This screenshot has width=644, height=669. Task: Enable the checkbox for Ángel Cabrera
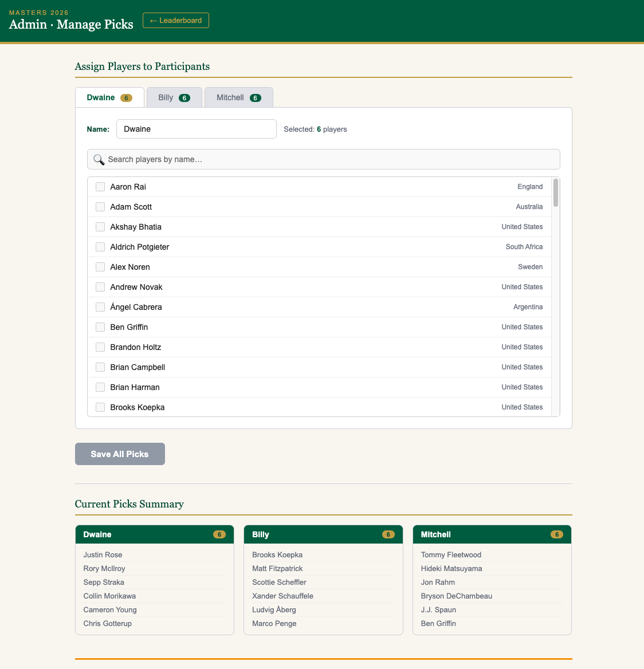click(100, 306)
